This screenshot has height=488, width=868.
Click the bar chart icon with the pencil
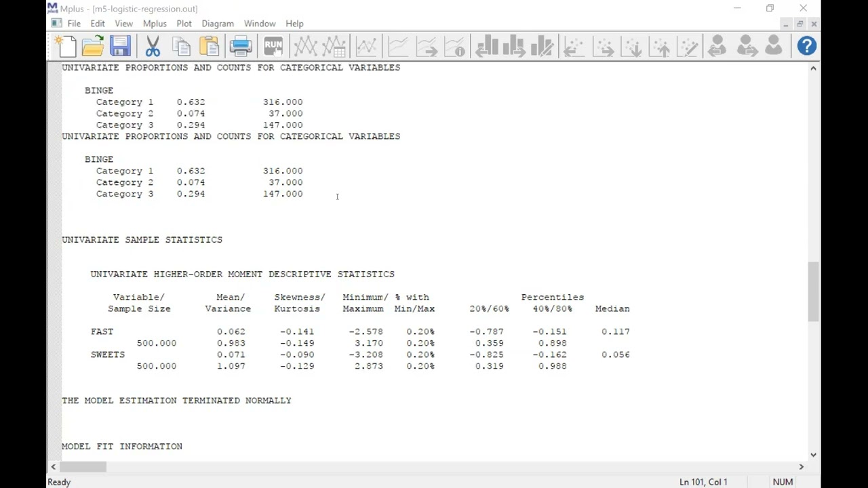tap(542, 46)
